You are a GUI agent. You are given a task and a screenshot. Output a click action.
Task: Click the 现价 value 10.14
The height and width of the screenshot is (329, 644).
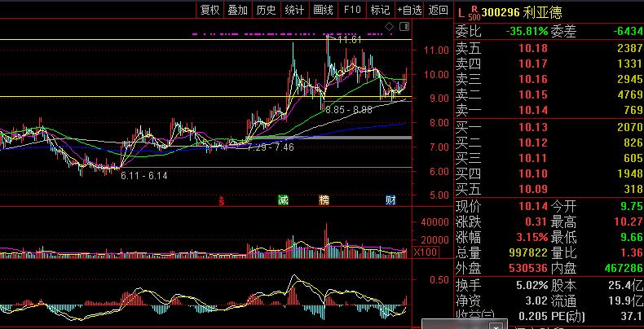pyautogui.click(x=532, y=206)
